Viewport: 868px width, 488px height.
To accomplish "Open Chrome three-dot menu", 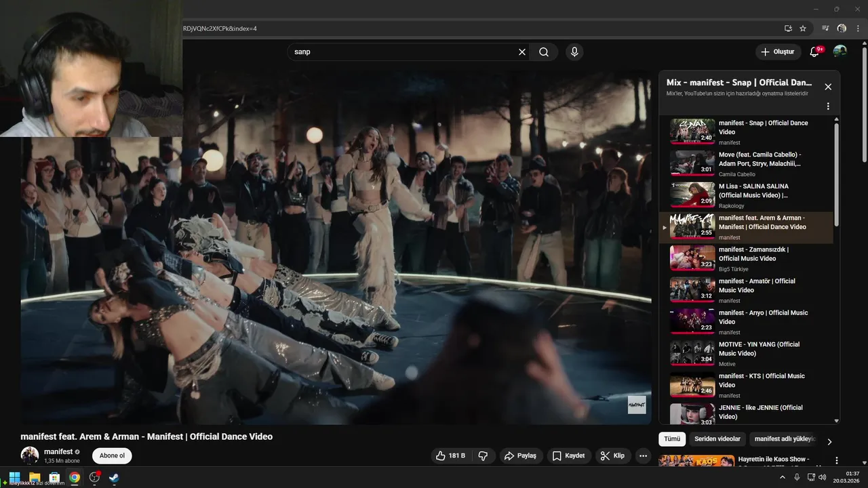I will tap(858, 28).
